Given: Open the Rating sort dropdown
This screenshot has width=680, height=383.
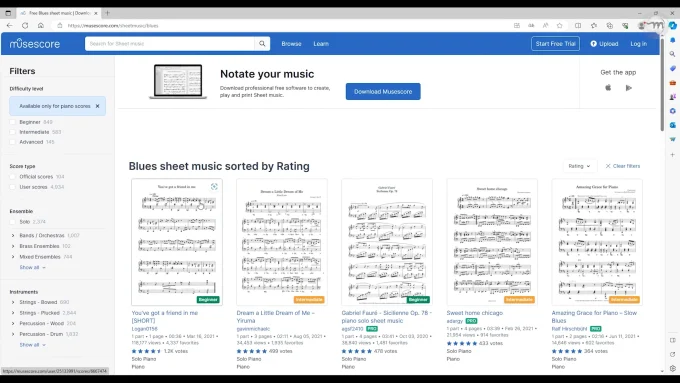Looking at the screenshot, I should (579, 166).
